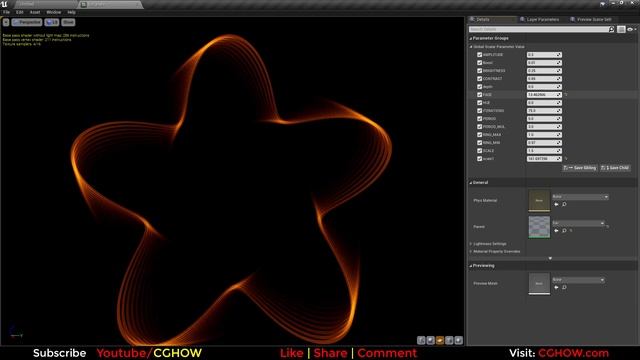This screenshot has width=640, height=360.
Task: Click the spin arrow in AMPLITUDE field
Action: point(559,55)
